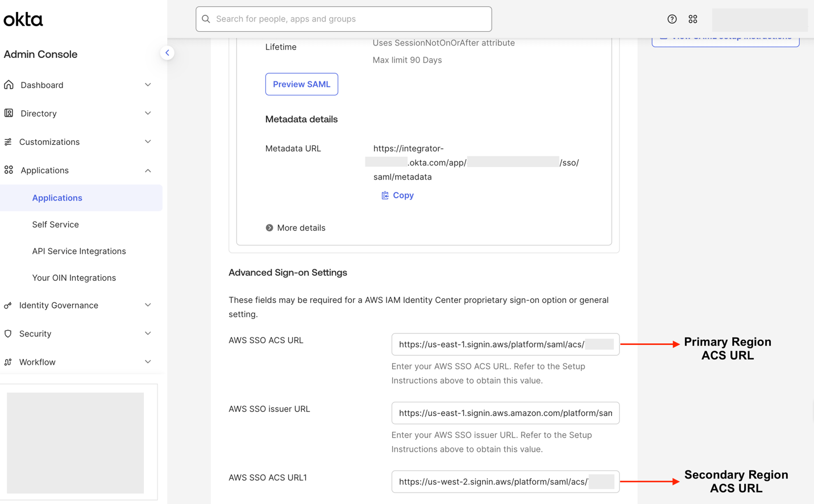Click the Metadata details heading
Screen dimensions: 814x504
coord(301,119)
